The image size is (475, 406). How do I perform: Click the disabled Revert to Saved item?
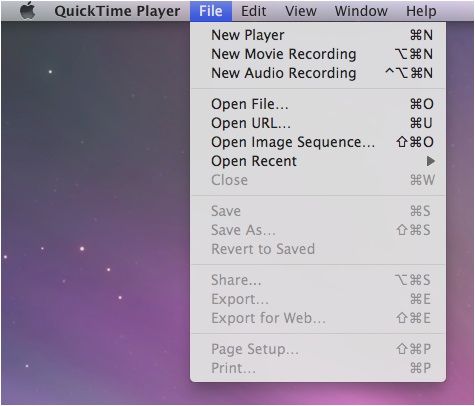(x=318, y=249)
